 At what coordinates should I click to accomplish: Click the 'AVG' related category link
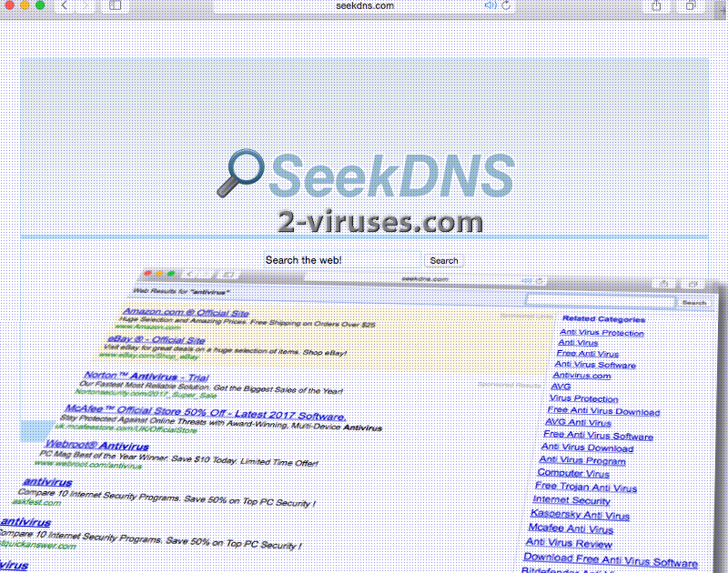click(561, 387)
